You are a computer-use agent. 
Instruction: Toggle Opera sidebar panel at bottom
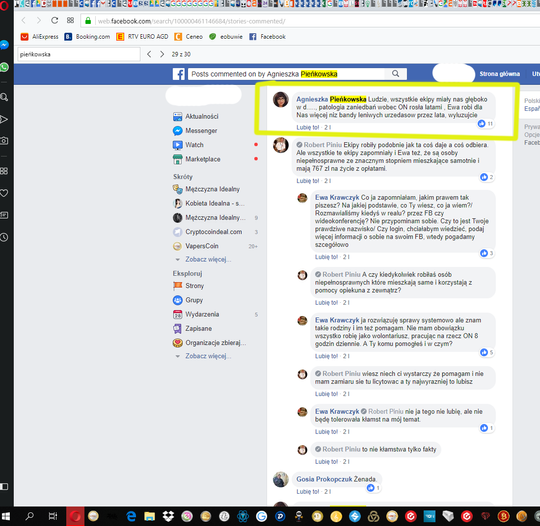[x=4, y=486]
